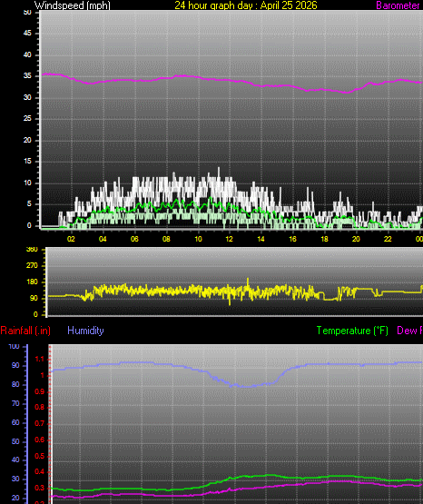This screenshot has height=504, width=423.
Task: Select the red '0.5' rainfall axis value
Action: tap(40, 456)
